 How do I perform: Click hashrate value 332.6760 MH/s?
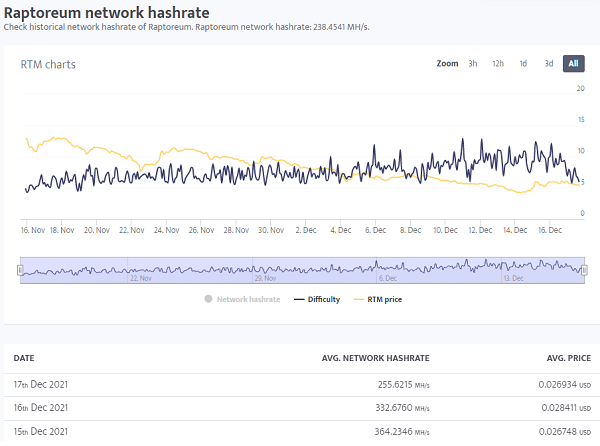403,408
